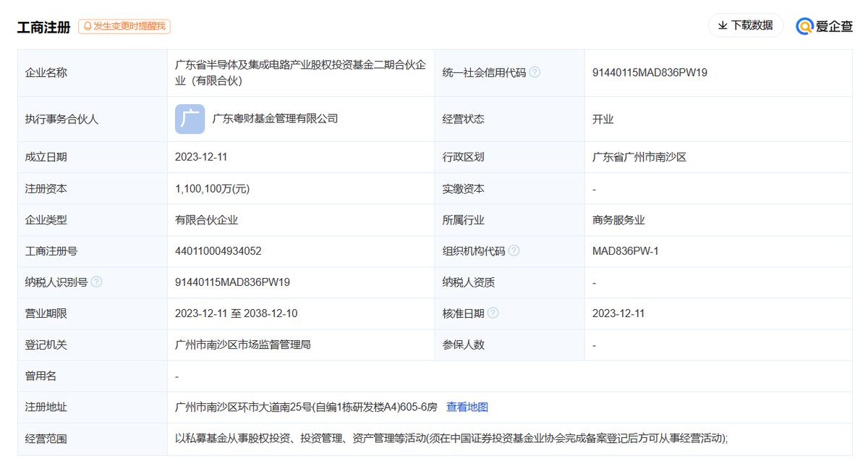The height and width of the screenshot is (469, 868).
Task: Open the help icon beside 核准日期
Action: pyautogui.click(x=493, y=313)
